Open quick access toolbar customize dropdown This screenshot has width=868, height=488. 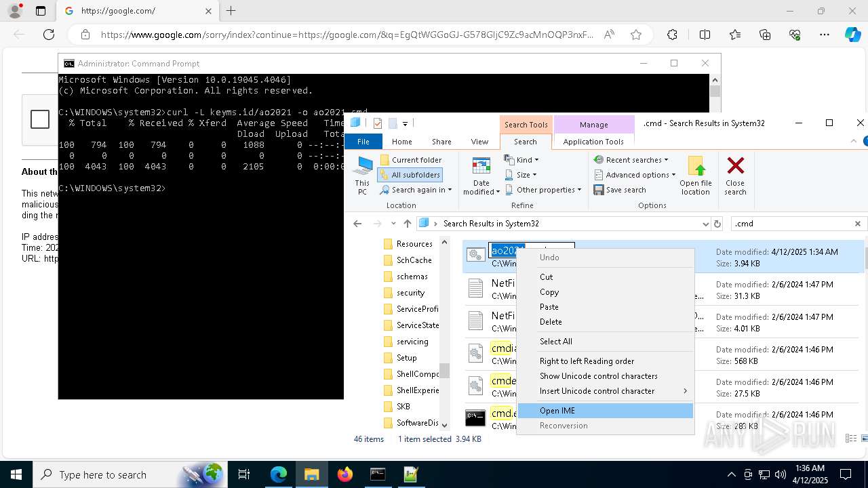point(405,123)
